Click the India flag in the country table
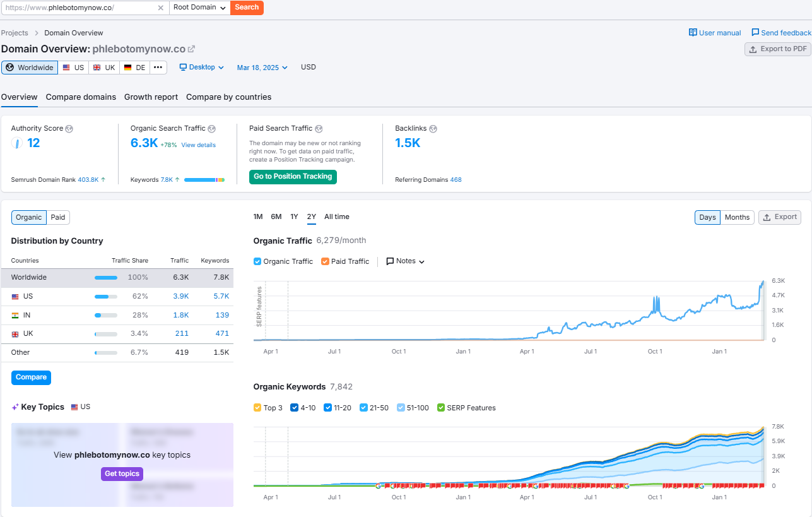This screenshot has width=812, height=517. (x=15, y=315)
